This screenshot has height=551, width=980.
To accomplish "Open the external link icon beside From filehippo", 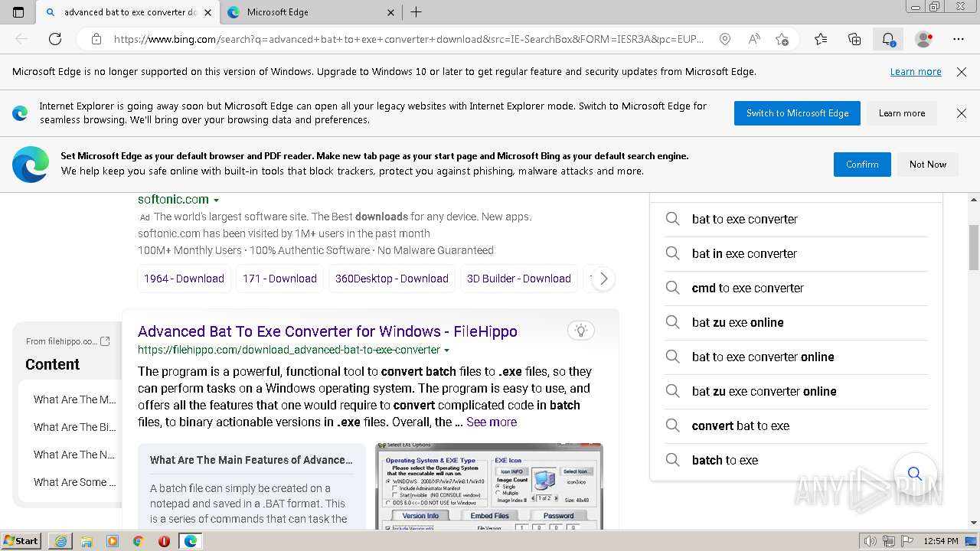I will tap(106, 341).
